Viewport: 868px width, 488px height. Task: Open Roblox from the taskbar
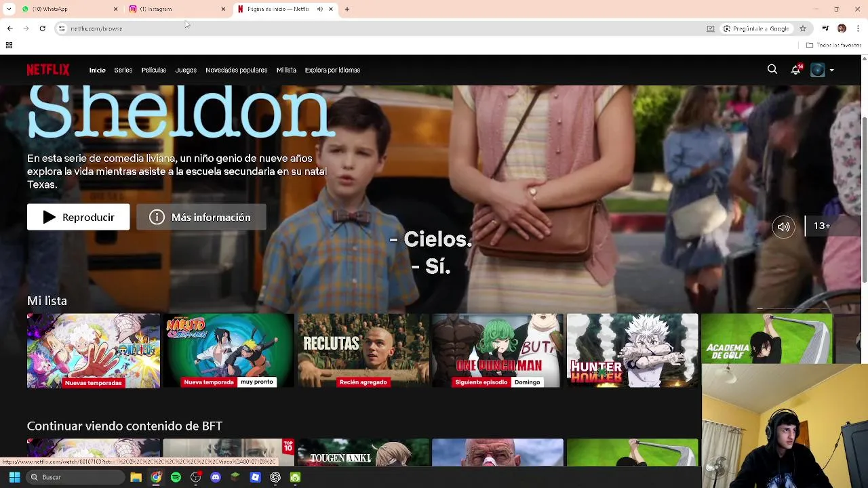255,477
